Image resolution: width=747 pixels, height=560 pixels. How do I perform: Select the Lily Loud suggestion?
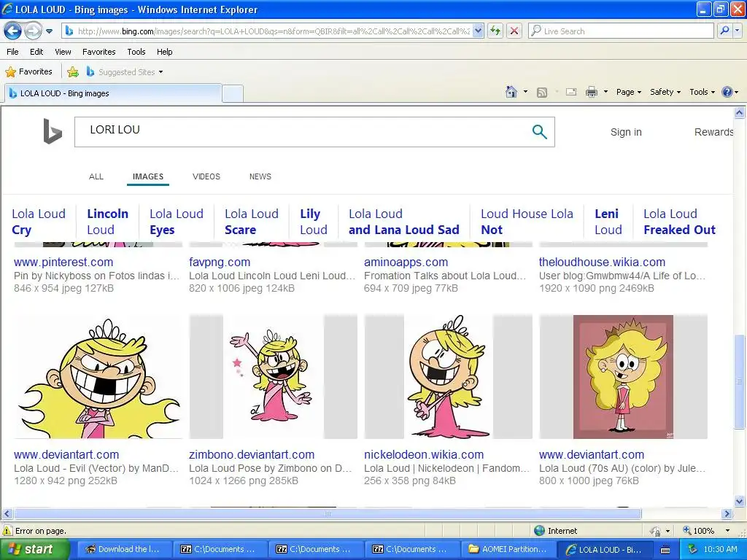pyautogui.click(x=314, y=222)
